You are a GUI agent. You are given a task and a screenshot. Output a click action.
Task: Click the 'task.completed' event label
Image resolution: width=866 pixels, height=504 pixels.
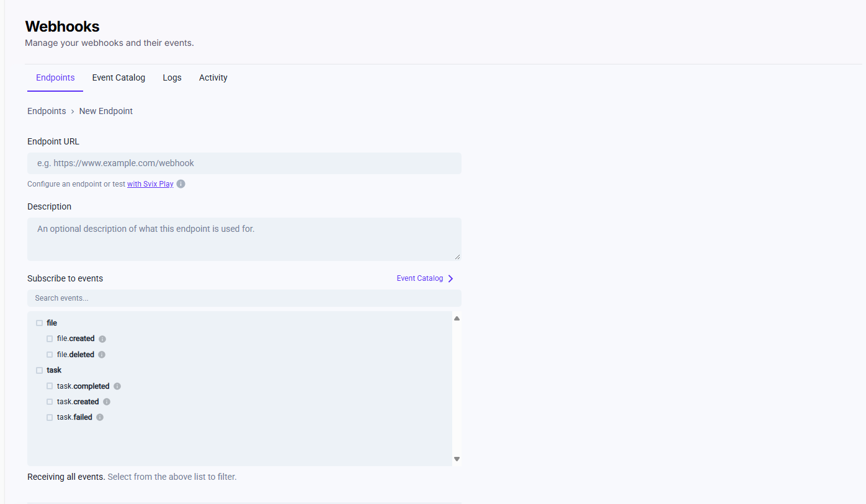83,386
